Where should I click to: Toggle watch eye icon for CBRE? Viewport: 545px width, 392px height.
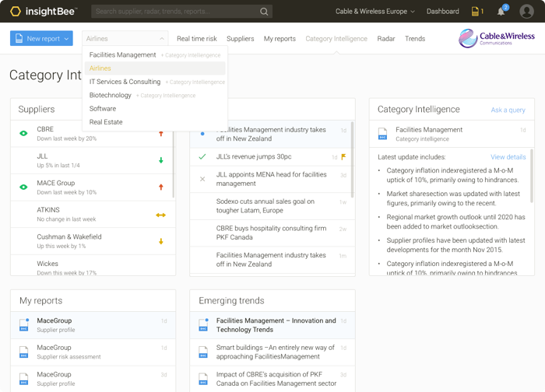(x=23, y=133)
